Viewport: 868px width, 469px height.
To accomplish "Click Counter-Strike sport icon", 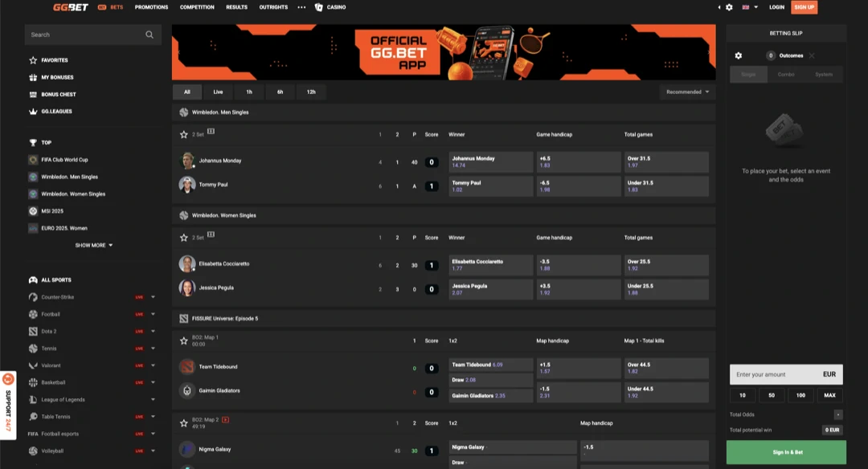I will (33, 297).
